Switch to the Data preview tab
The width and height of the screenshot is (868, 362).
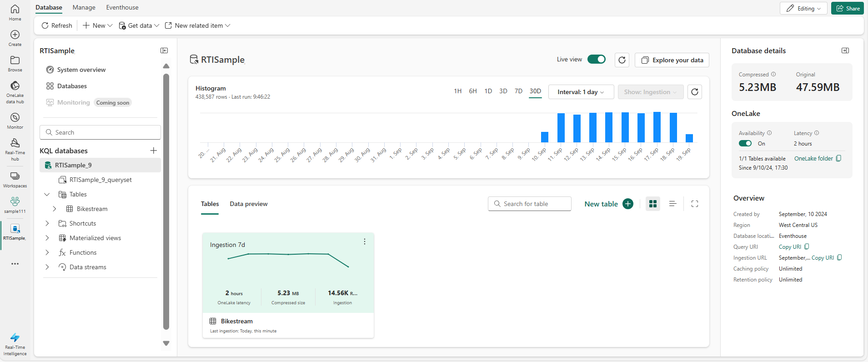click(249, 204)
